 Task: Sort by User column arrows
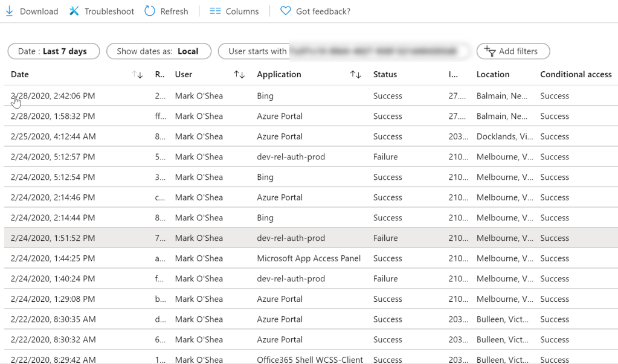coord(239,75)
